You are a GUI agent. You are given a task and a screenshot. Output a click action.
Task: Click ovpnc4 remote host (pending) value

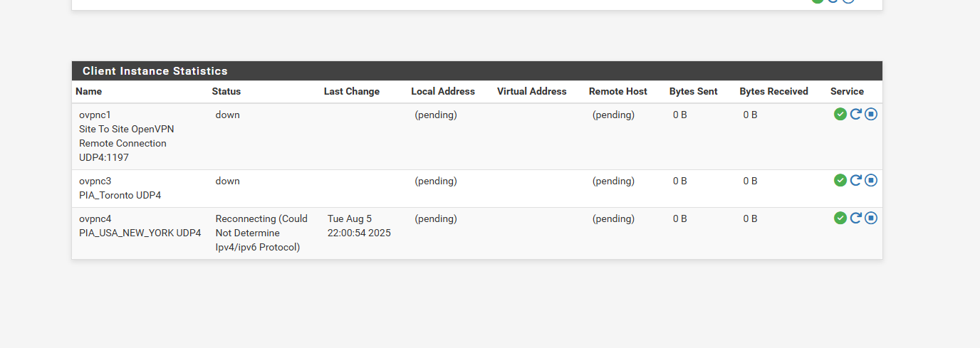pyautogui.click(x=613, y=218)
